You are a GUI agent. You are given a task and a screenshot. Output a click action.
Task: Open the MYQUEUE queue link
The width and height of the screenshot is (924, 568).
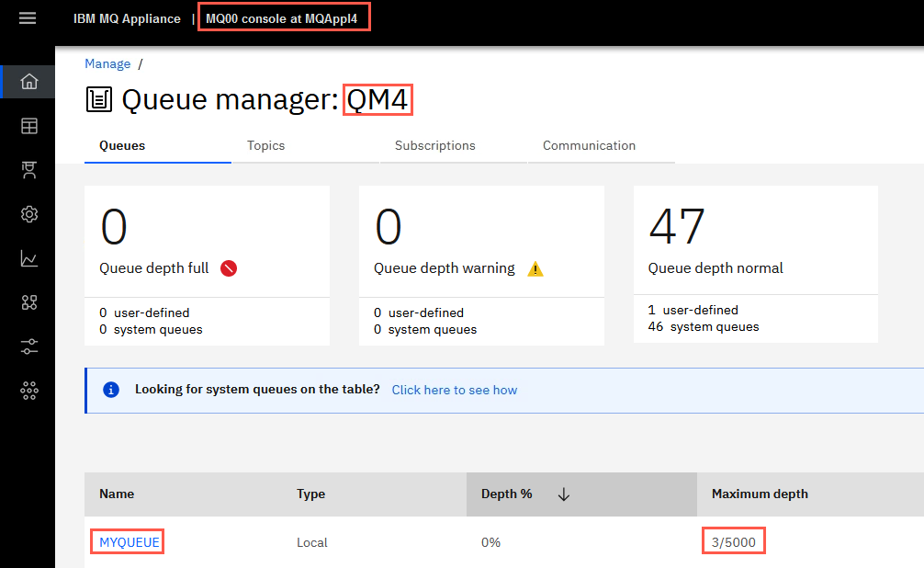130,542
